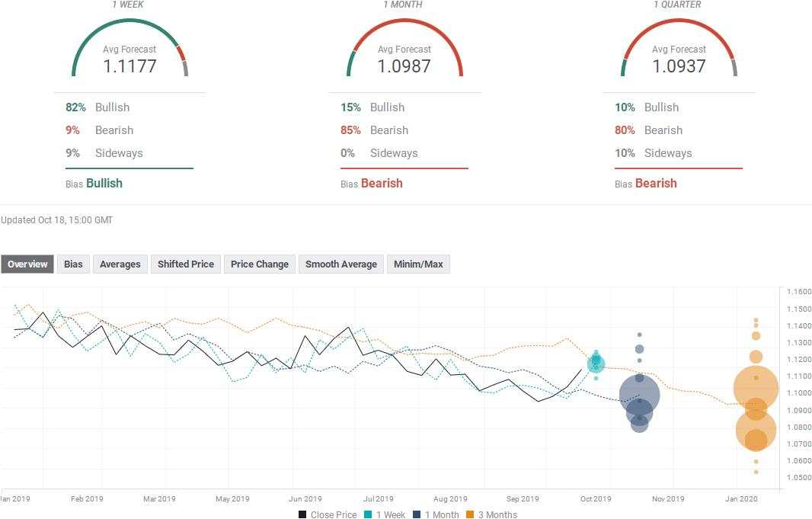This screenshot has width=812, height=519.
Task: Switch to the Overview tab
Action: click(x=27, y=264)
